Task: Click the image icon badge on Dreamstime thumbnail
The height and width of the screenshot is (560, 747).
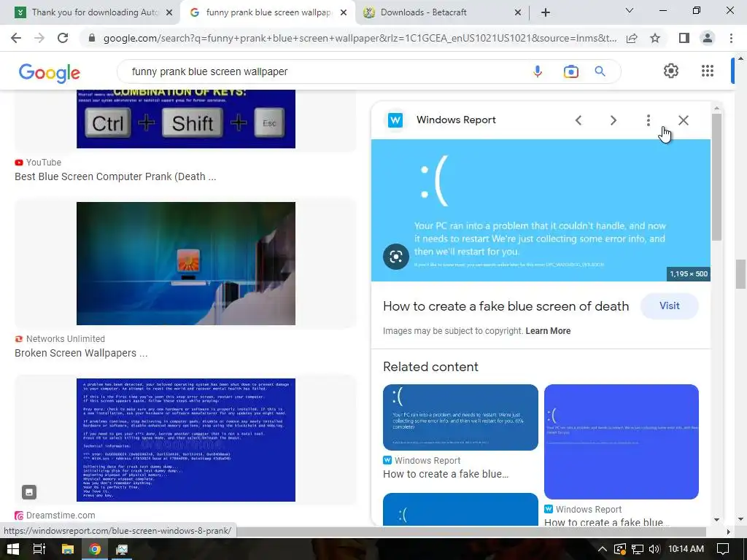Action: click(29, 492)
